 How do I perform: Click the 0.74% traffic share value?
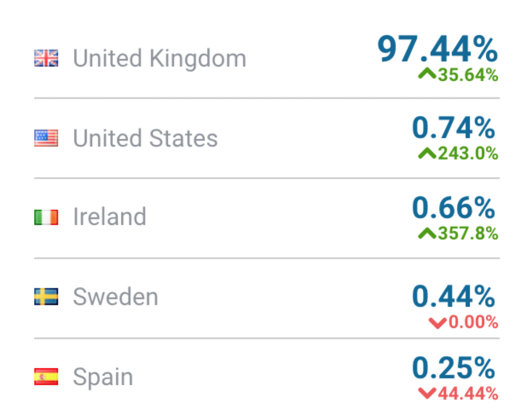click(454, 129)
